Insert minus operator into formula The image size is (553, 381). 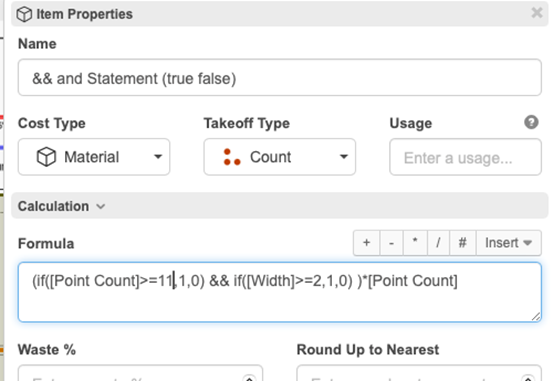391,243
